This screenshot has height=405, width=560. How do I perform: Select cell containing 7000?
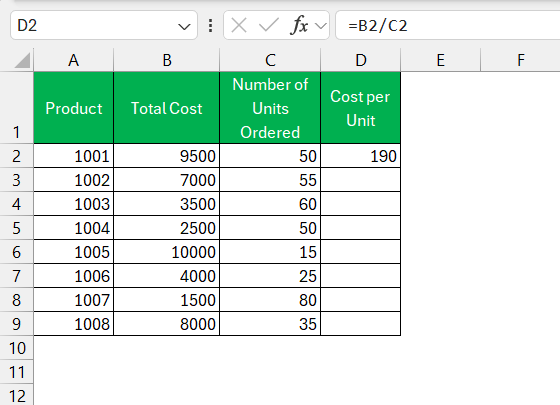coord(166,180)
